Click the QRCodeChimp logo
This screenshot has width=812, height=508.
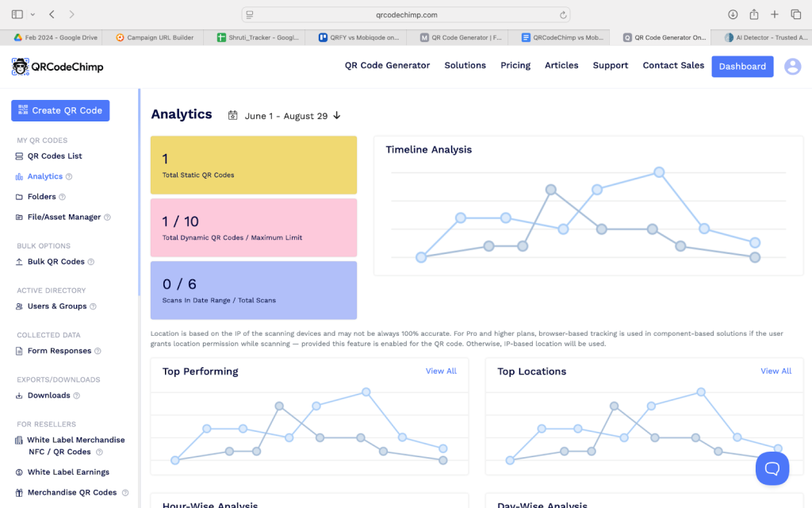pos(58,67)
